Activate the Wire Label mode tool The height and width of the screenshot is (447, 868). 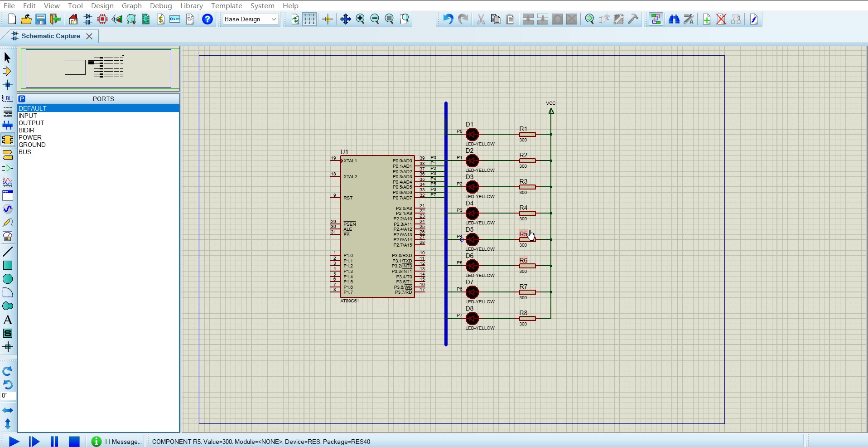tap(8, 98)
